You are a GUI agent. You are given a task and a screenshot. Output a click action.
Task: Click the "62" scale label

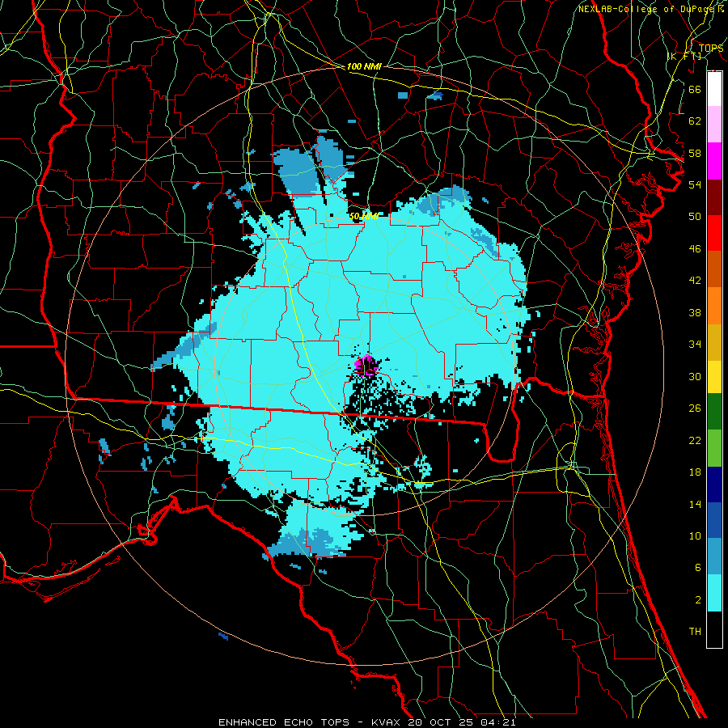coord(695,121)
